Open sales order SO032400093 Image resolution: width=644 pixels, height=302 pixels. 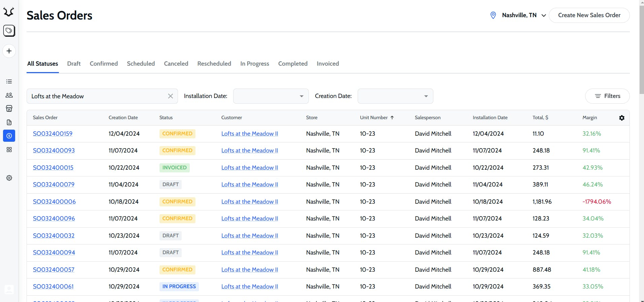click(x=54, y=150)
